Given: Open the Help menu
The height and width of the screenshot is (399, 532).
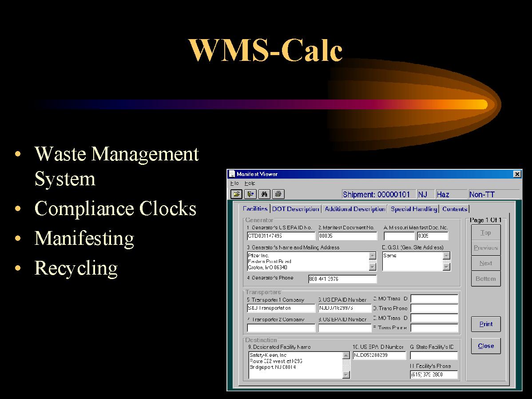Looking at the screenshot, I should [250, 183].
